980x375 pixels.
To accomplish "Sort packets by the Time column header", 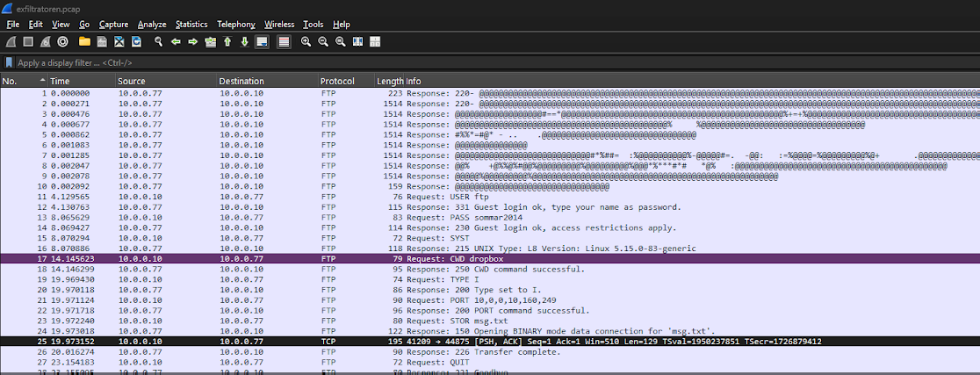I will tap(82, 82).
